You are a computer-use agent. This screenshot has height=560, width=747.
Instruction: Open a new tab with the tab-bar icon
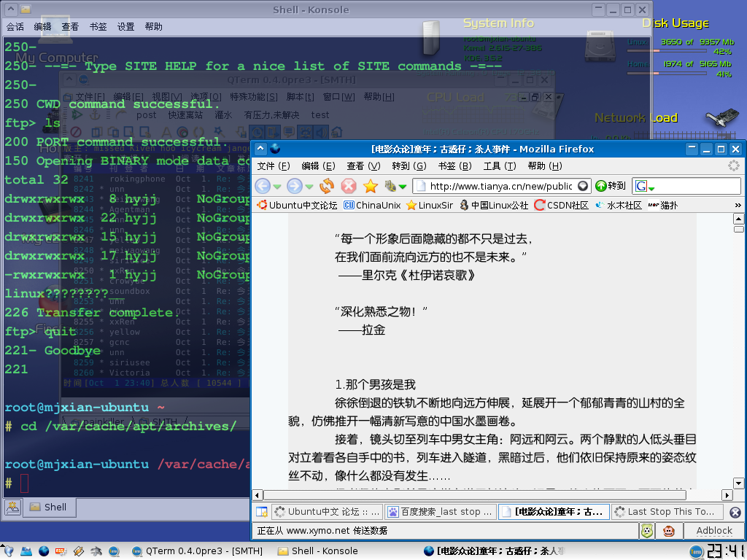[262, 512]
